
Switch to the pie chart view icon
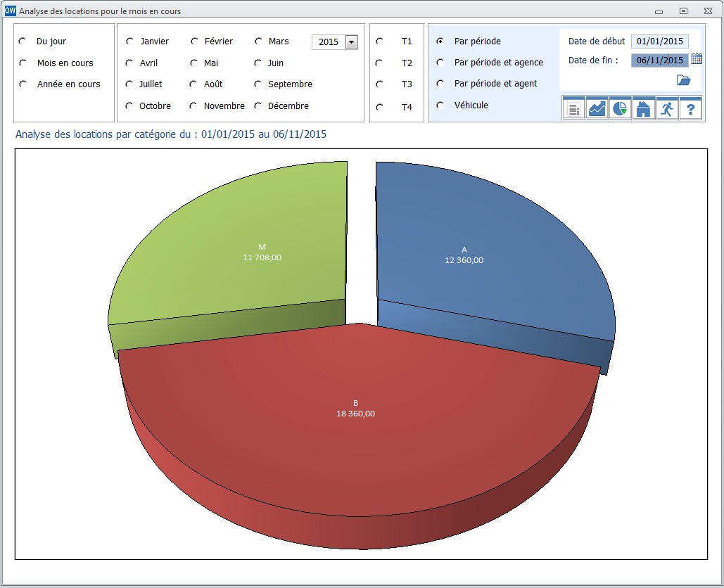tap(620, 109)
